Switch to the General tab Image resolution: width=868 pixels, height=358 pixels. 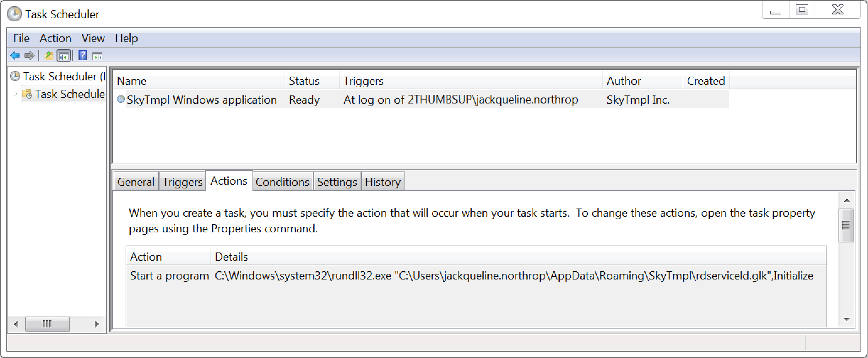coord(136,182)
